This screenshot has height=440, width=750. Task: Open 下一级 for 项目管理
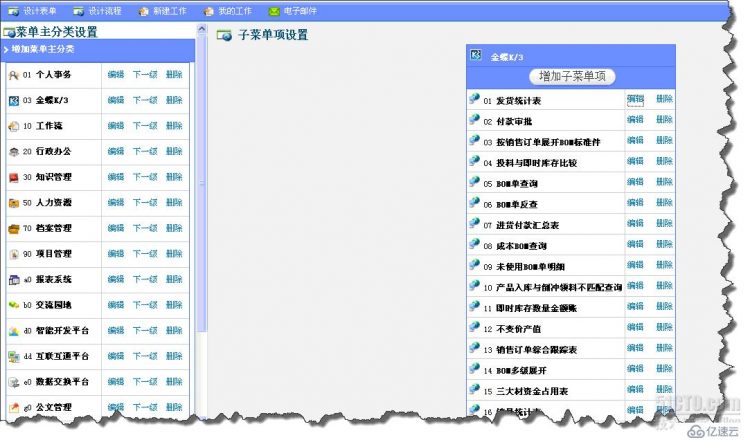[145, 253]
